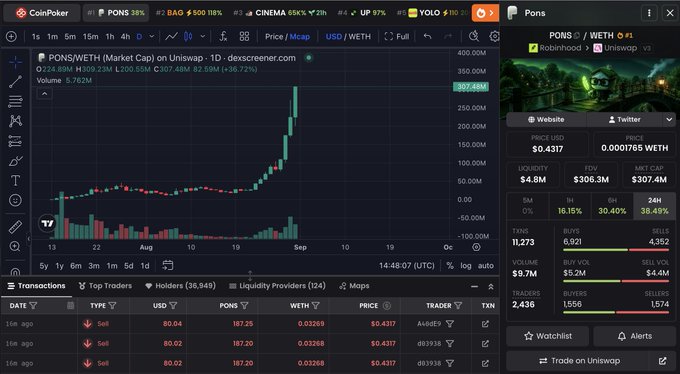Select the 1H stats period

(x=569, y=206)
